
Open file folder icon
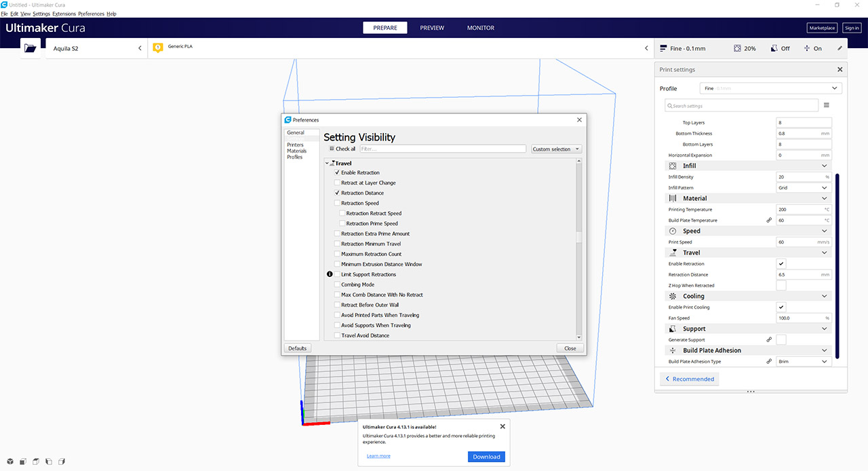coord(30,48)
